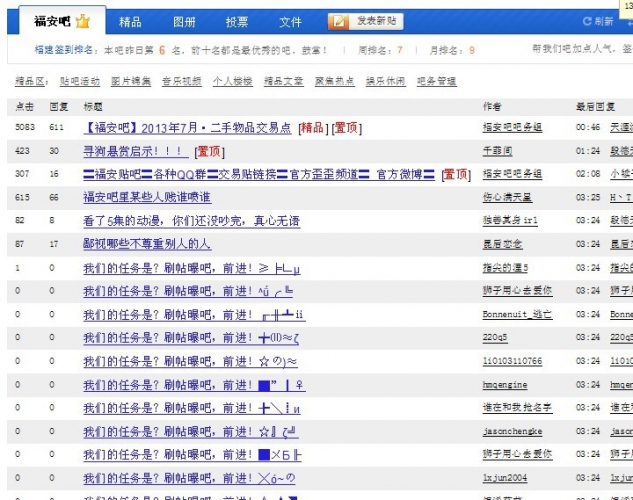
Task: Open the 贴吧活动 category link
Action: (80, 81)
